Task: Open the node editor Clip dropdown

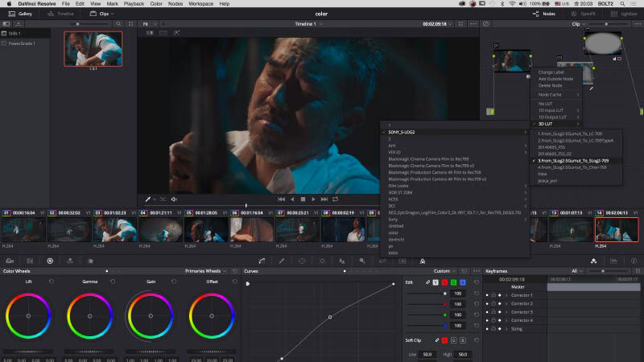Action: tap(578, 24)
